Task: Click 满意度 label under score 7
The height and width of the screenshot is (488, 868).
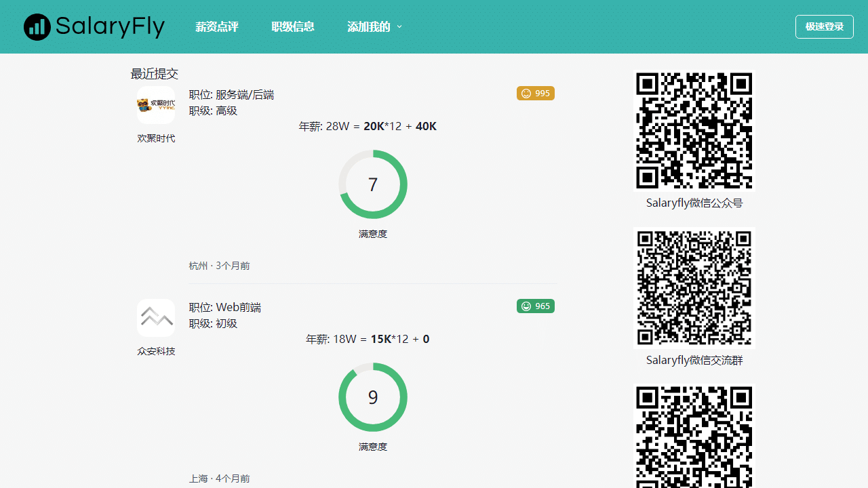Action: click(x=373, y=234)
